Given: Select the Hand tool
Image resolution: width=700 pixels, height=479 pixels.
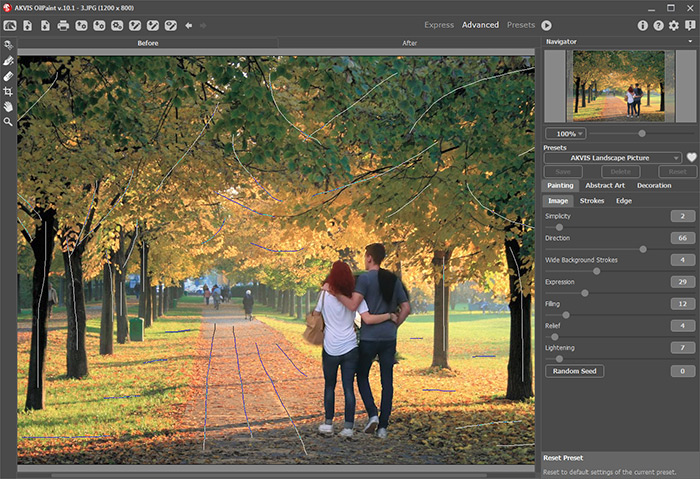Looking at the screenshot, I should tap(8, 107).
